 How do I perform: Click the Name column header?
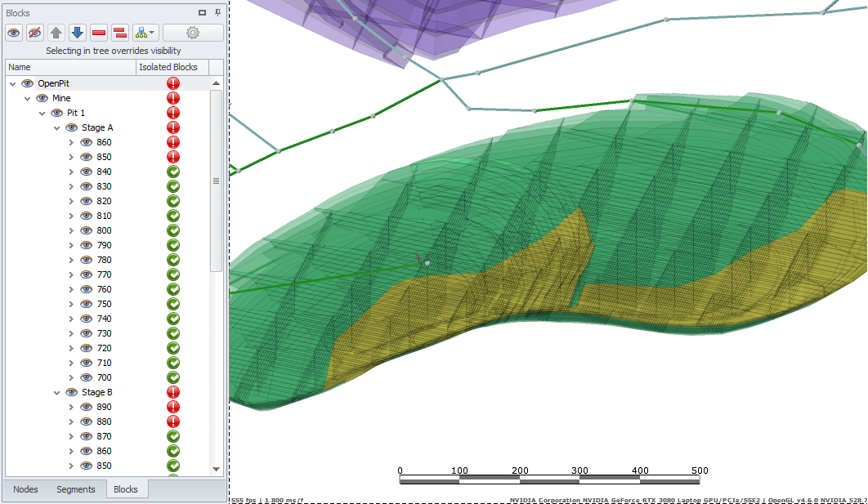pos(70,67)
